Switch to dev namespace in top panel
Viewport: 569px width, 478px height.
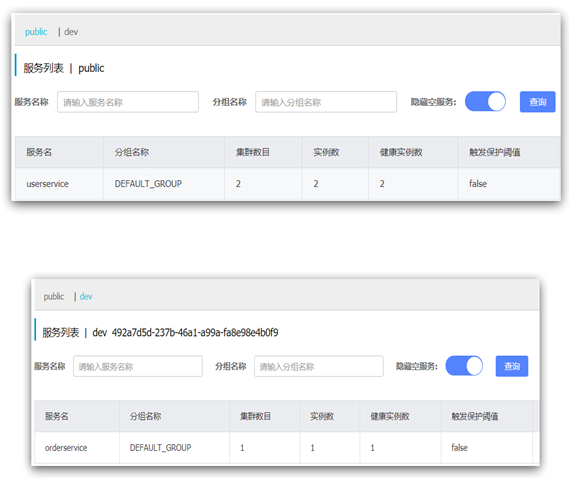point(71,32)
